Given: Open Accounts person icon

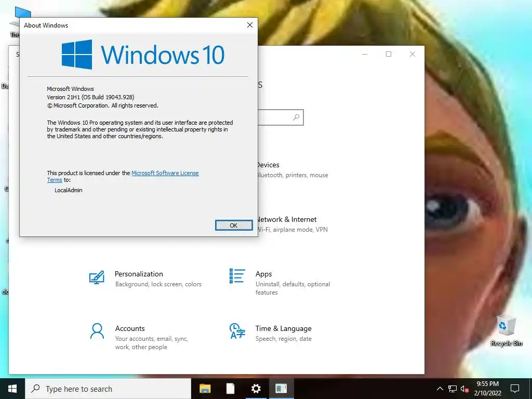Looking at the screenshot, I should click(x=97, y=331).
